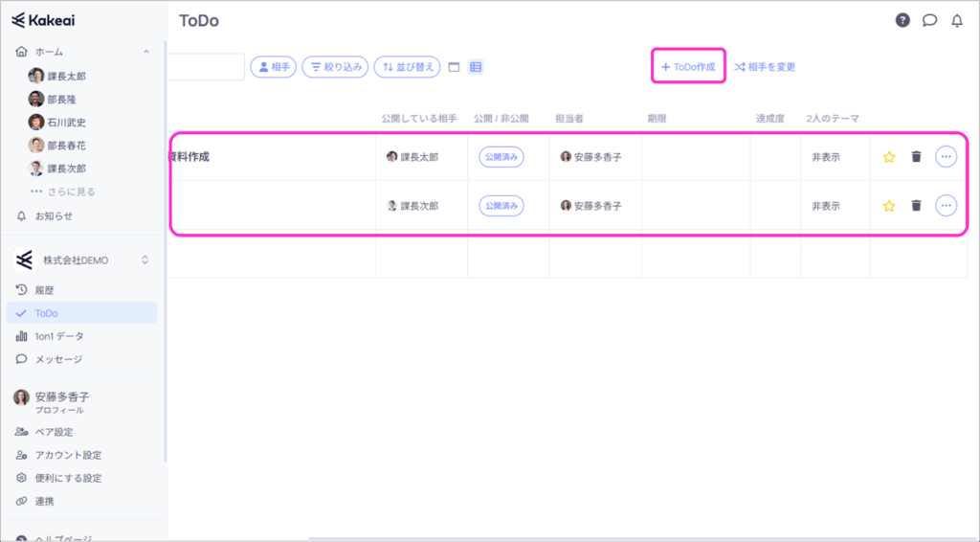Screen dimensions: 980x542
Task: Go to 1on1 データ in sidebar
Action: (59, 336)
